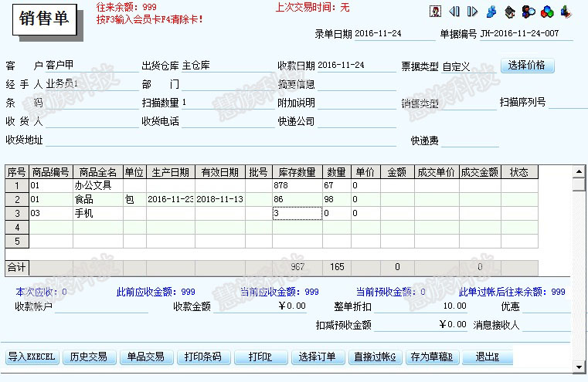The height and width of the screenshot is (382, 588).
Task: Click the 收款金额 field showing ¥0.00
Action: [x=260, y=306]
